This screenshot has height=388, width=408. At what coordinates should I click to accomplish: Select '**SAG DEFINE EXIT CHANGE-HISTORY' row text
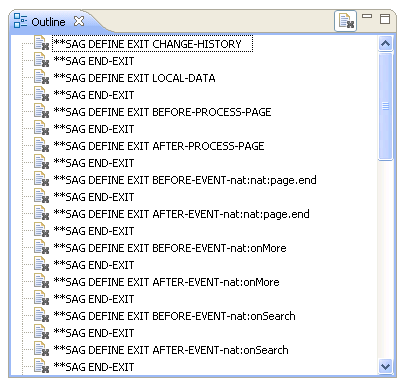pos(147,44)
